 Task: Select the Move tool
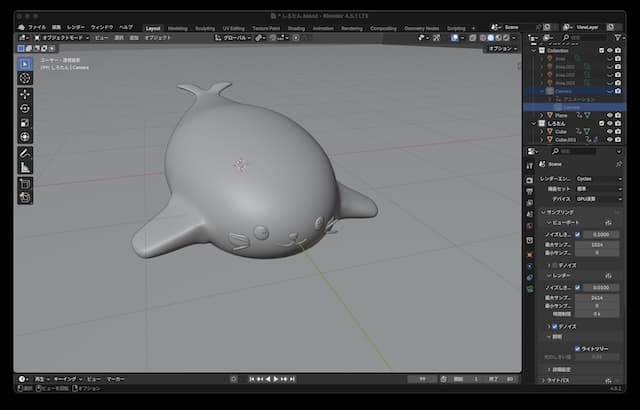(x=25, y=94)
